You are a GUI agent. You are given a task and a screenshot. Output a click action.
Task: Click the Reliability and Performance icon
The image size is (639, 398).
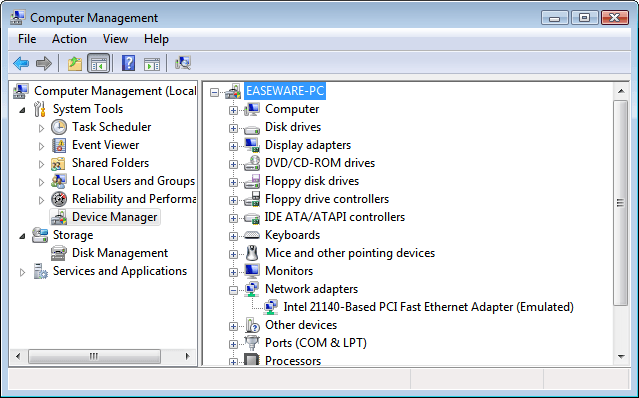59,199
